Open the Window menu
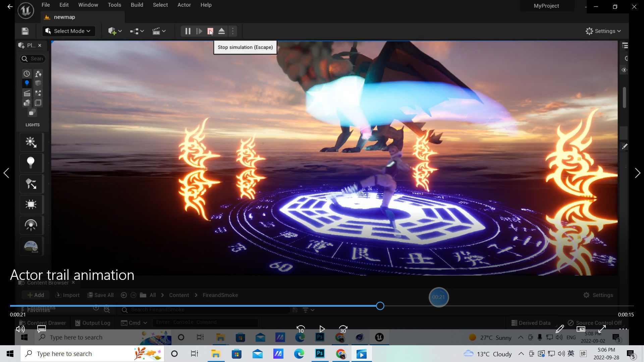Image resolution: width=644 pixels, height=362 pixels. coord(88,5)
